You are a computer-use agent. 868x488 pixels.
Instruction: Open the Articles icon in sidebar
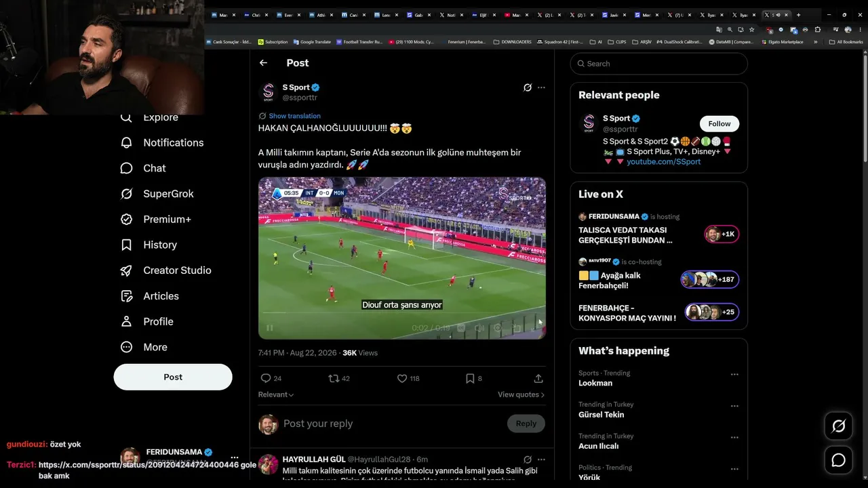126,296
